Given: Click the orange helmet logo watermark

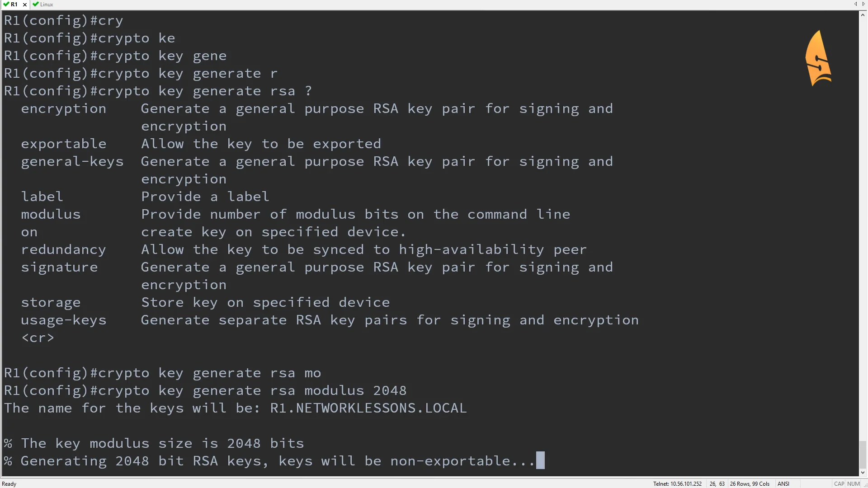Looking at the screenshot, I should (818, 58).
